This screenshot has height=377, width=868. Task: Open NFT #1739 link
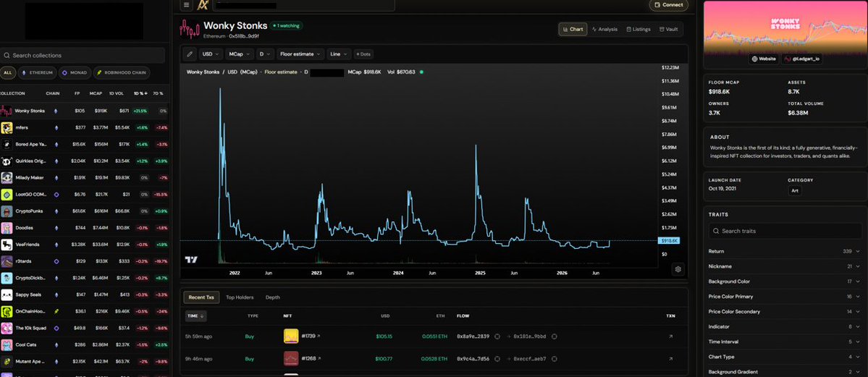click(x=311, y=336)
